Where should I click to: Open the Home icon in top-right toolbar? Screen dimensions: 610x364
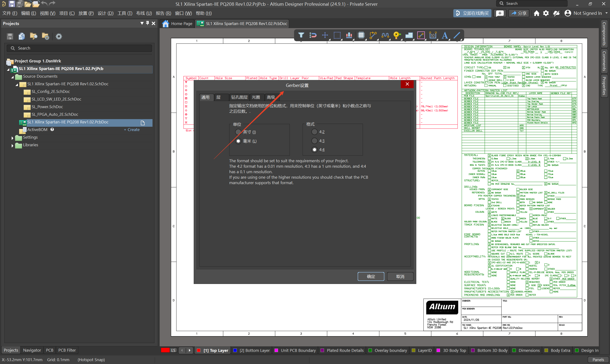point(536,13)
